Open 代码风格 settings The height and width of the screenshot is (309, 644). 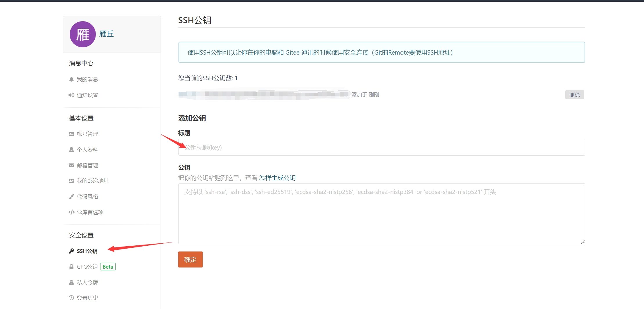click(87, 196)
